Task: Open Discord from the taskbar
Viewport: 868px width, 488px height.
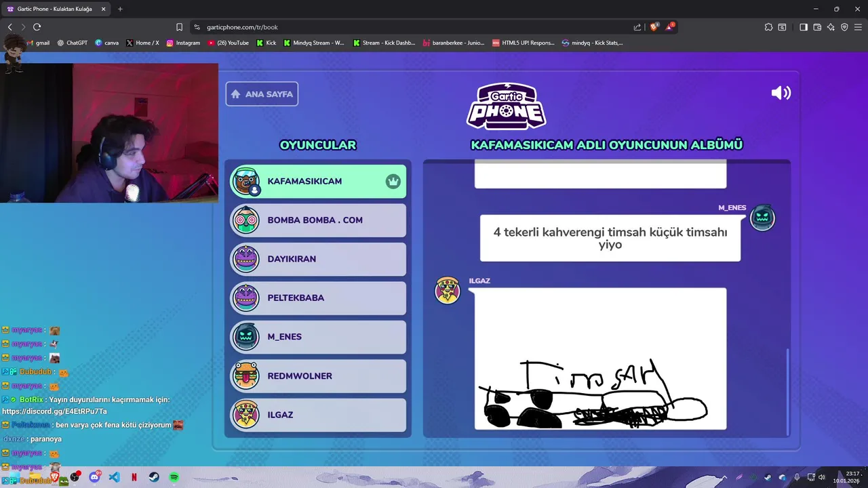Action: pos(95,477)
